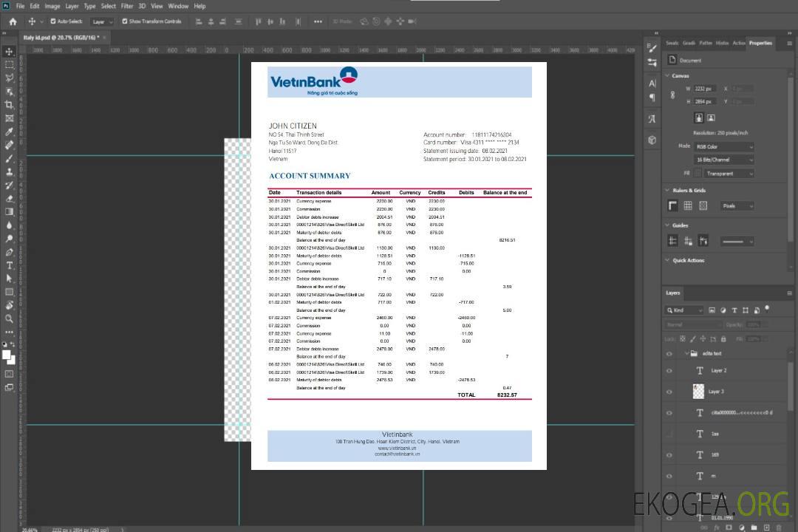The height and width of the screenshot is (532, 798).
Task: Toggle the grid icon in Rulers & Grids
Action: click(x=688, y=205)
